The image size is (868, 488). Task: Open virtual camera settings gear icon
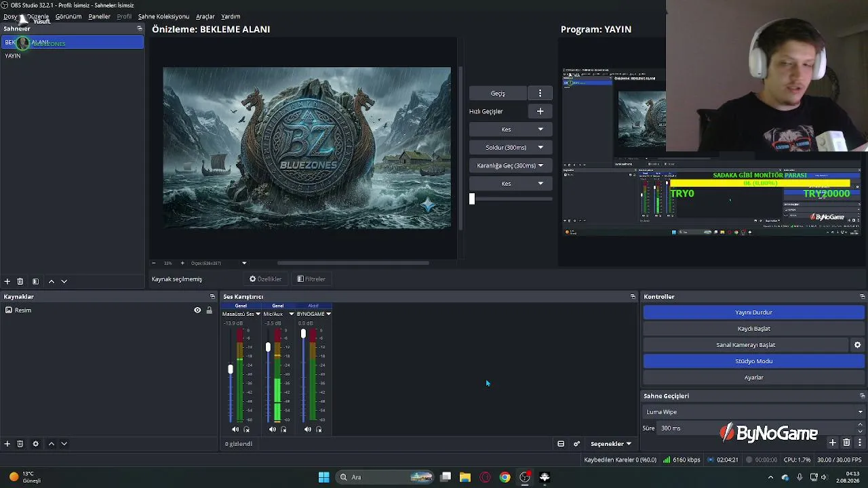(858, 345)
